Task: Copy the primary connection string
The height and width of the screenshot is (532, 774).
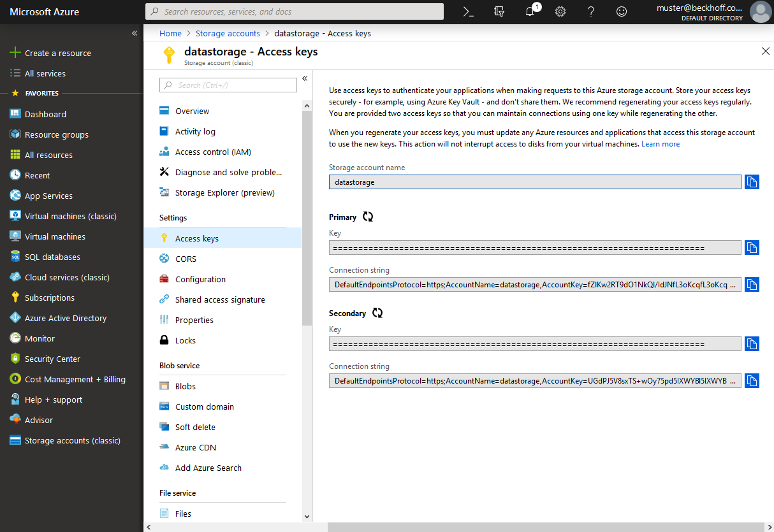Action: (752, 285)
